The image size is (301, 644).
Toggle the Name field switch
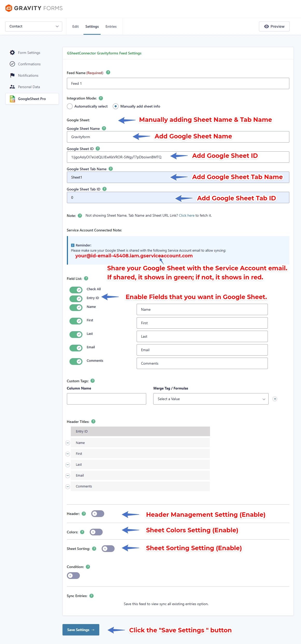click(76, 307)
